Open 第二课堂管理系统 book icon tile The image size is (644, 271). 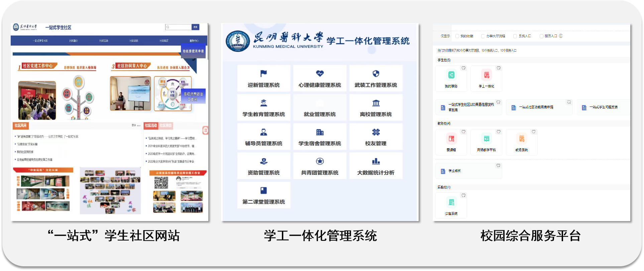coord(263,195)
